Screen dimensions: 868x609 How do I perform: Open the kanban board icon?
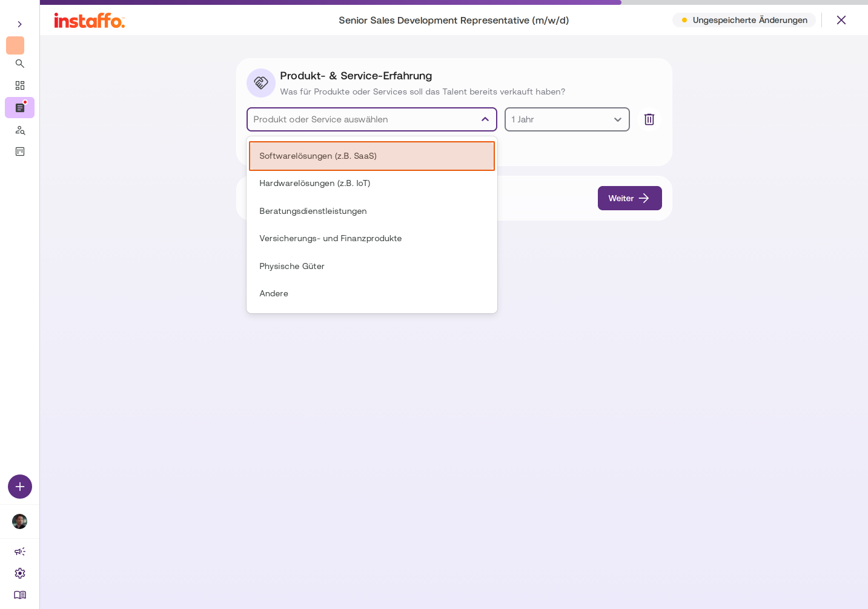click(20, 151)
